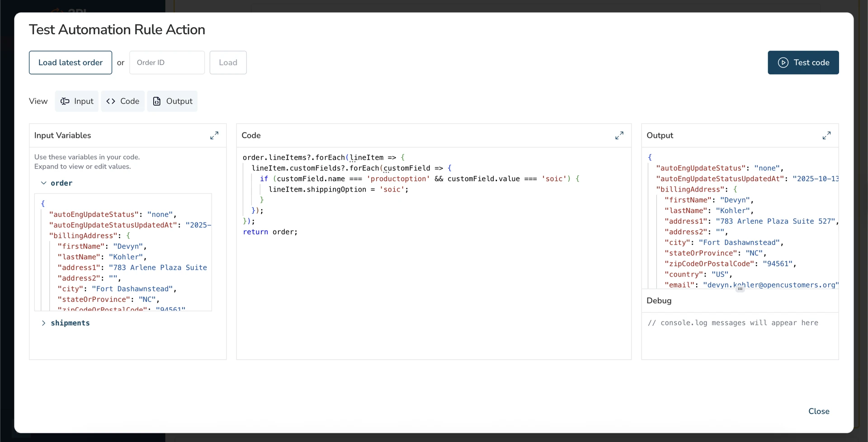Viewport: 868px width, 442px height.
Task: Click "autoEngUpdateStatusUpdatedAt" line in Output
Action: click(x=747, y=179)
